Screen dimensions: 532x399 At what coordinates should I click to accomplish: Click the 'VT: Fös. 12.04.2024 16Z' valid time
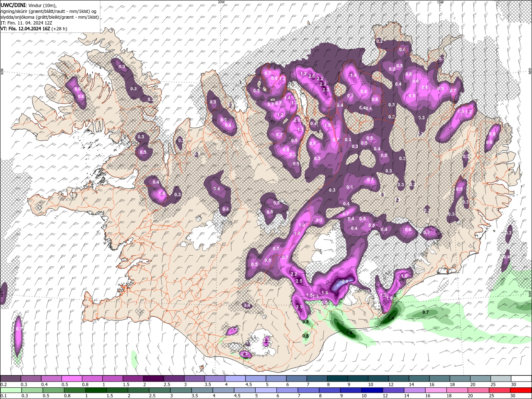(25, 29)
